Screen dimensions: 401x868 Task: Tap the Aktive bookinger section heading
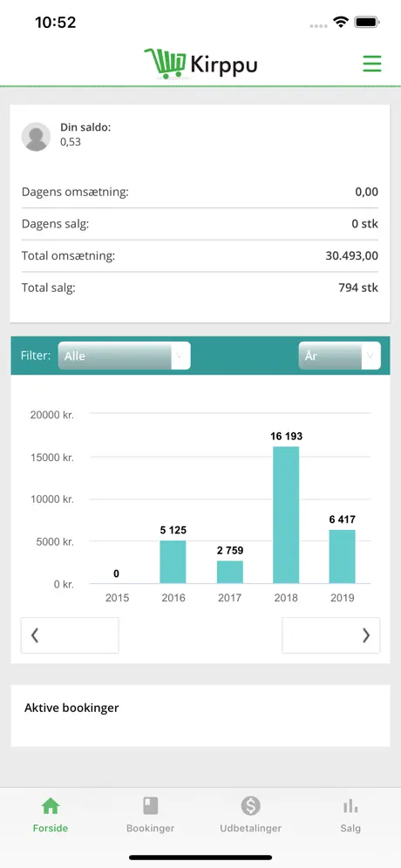pos(71,708)
